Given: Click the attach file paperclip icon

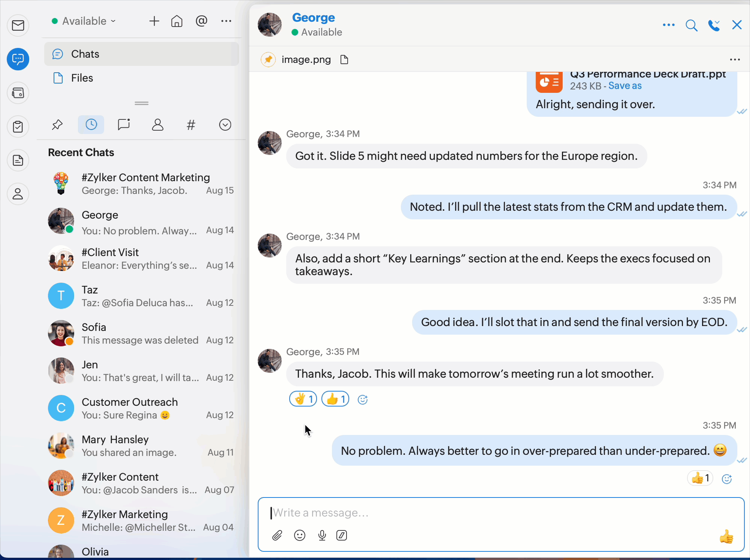Looking at the screenshot, I should click(277, 535).
